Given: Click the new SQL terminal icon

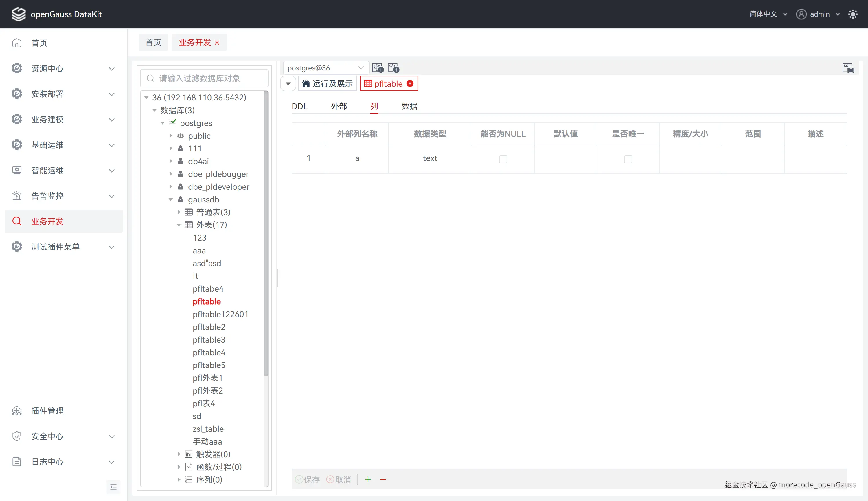Looking at the screenshot, I should (x=378, y=68).
